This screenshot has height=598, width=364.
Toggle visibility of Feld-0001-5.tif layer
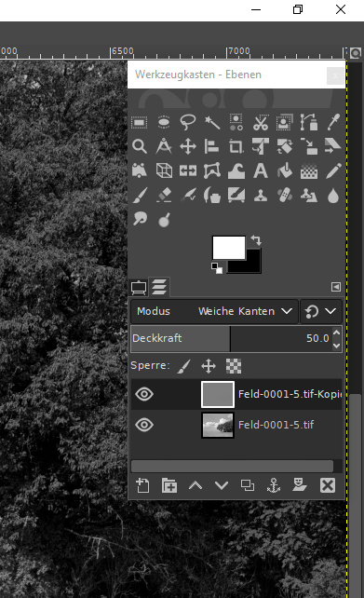[x=144, y=425]
